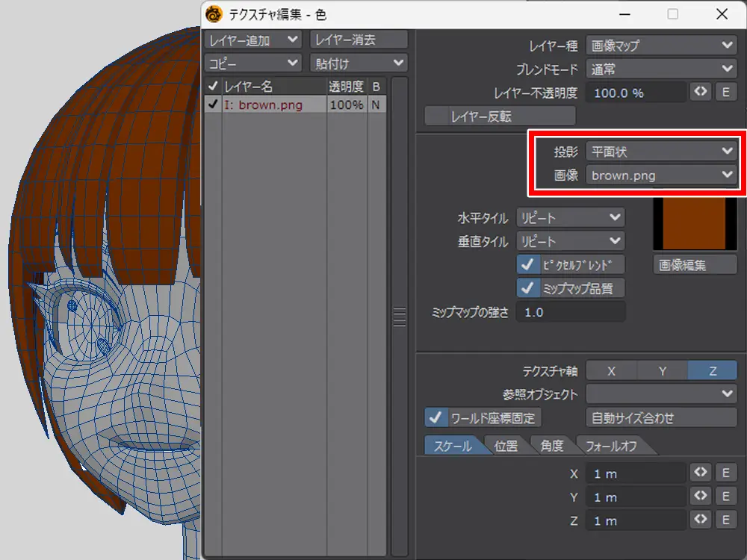
Task: Click the arrows button beside layer opacity
Action: [x=701, y=93]
